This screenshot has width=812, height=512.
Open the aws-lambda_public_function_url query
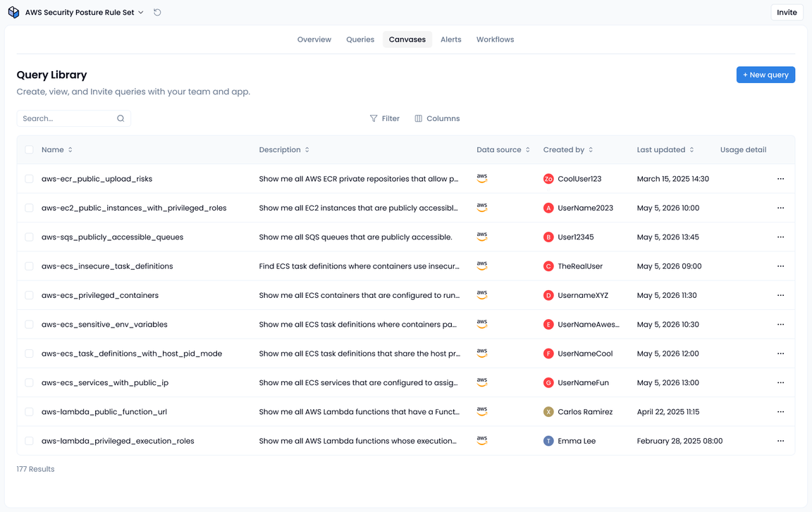(104, 412)
